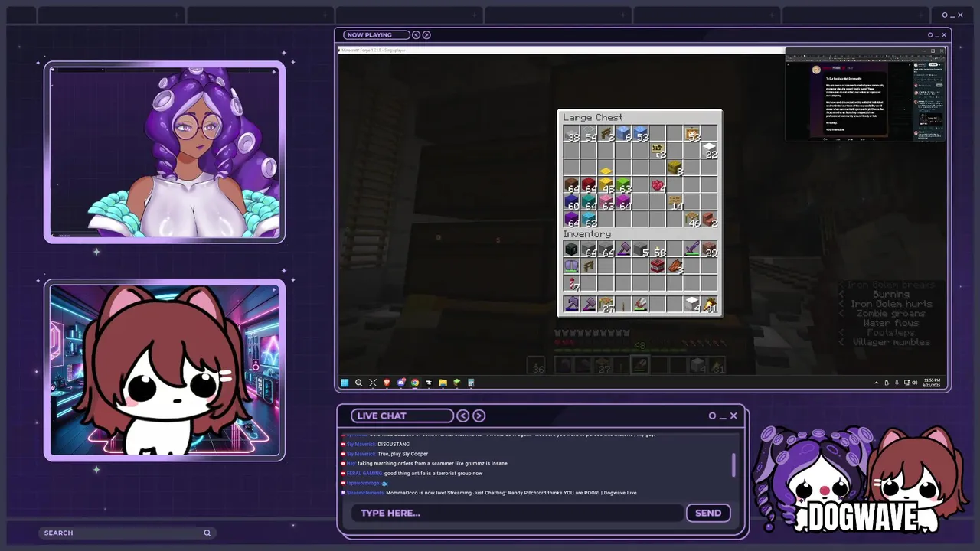Click the StreamElements username in chat
This screenshot has height=551, width=980.
[x=365, y=493]
